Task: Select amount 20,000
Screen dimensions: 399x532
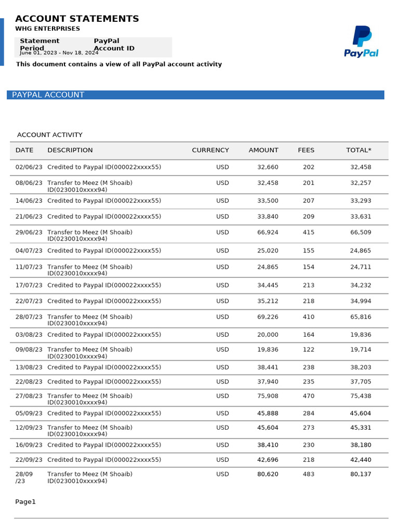Action: click(x=268, y=335)
